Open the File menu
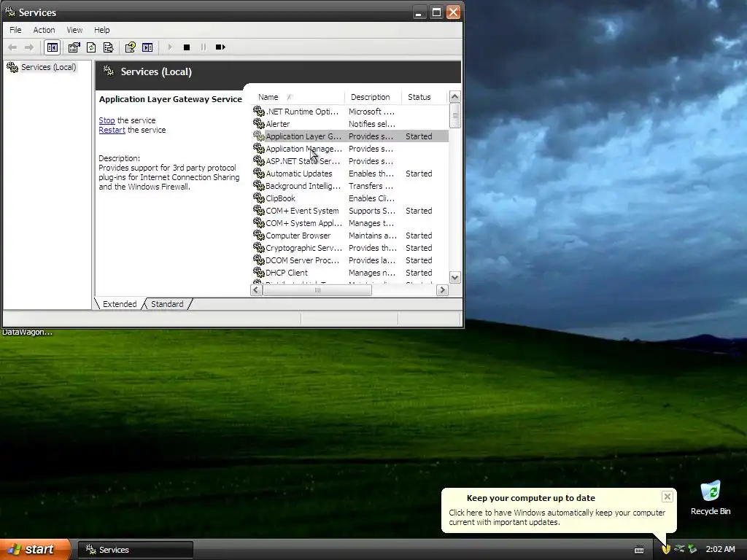 coord(15,29)
